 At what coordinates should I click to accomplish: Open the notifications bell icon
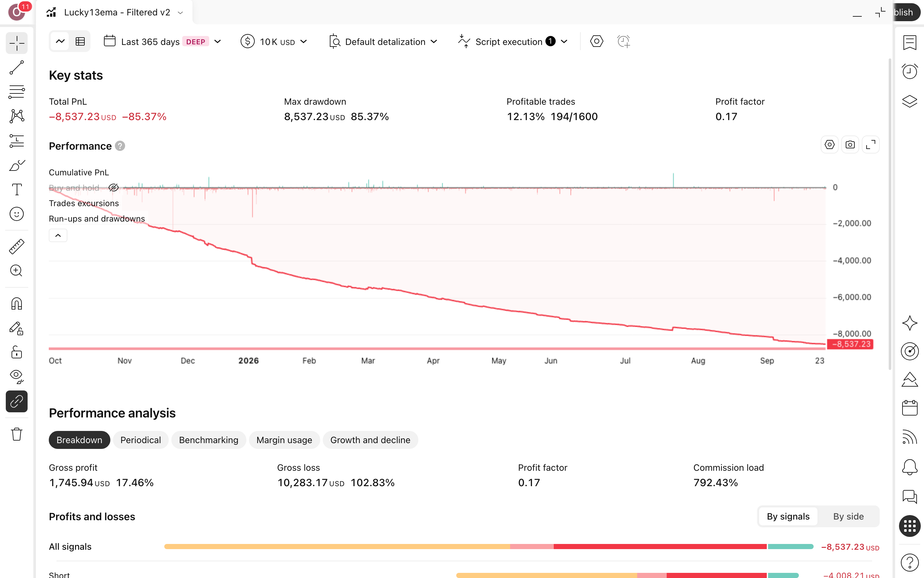click(x=910, y=467)
